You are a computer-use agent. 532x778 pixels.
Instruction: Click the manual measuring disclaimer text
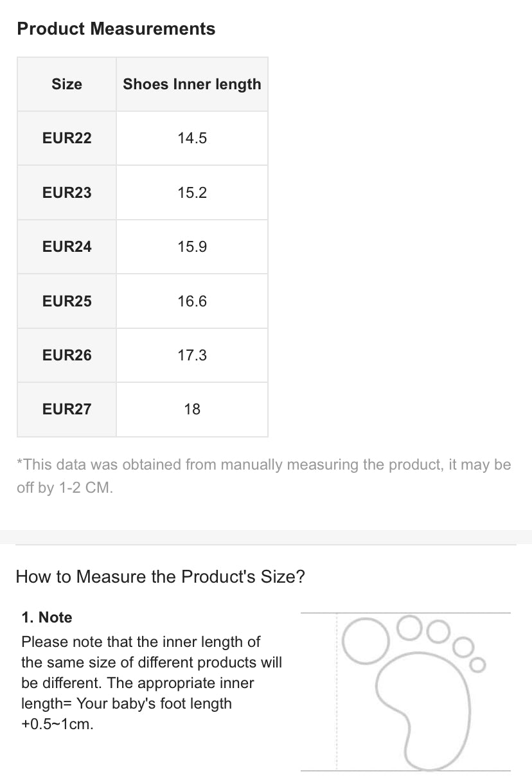click(263, 476)
